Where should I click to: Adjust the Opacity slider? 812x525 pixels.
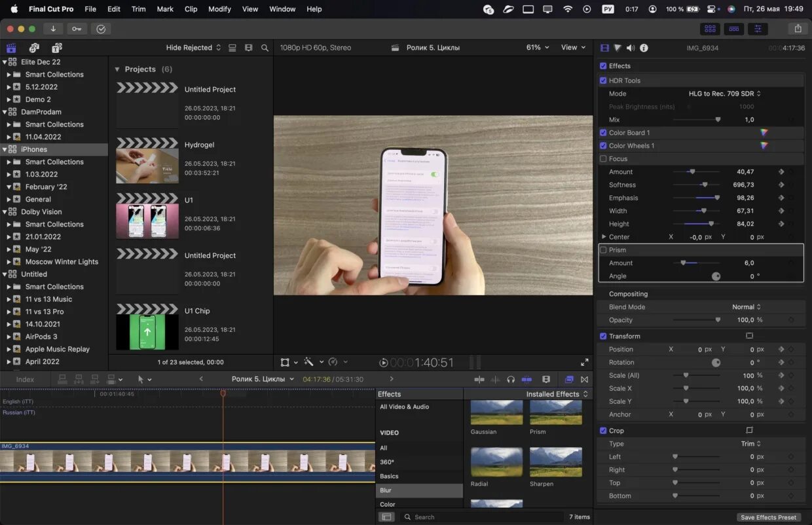click(697, 320)
